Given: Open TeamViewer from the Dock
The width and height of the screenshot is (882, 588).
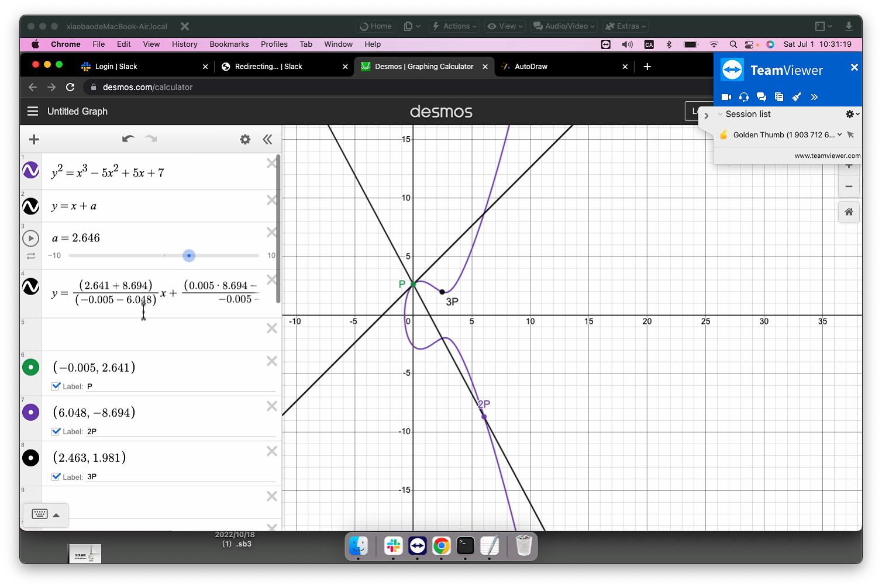Looking at the screenshot, I should point(418,546).
